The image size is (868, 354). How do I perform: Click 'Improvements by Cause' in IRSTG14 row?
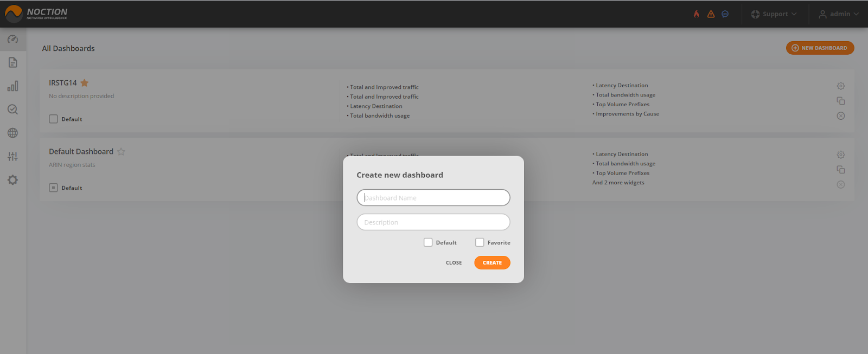(x=627, y=114)
